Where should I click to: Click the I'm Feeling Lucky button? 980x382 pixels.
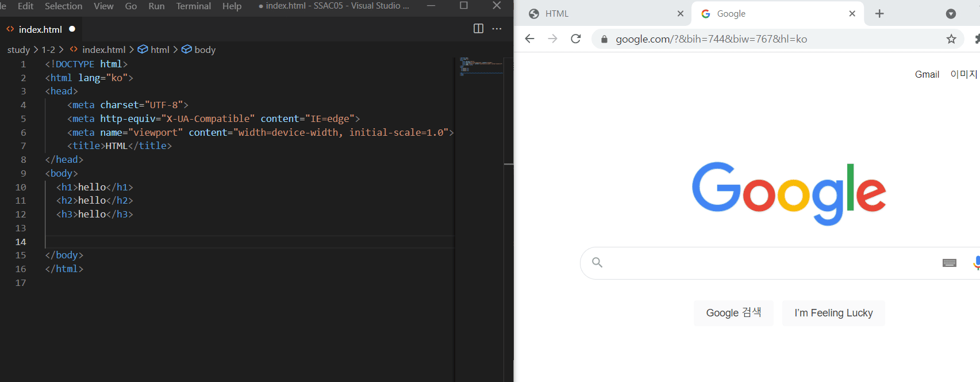pyautogui.click(x=833, y=313)
